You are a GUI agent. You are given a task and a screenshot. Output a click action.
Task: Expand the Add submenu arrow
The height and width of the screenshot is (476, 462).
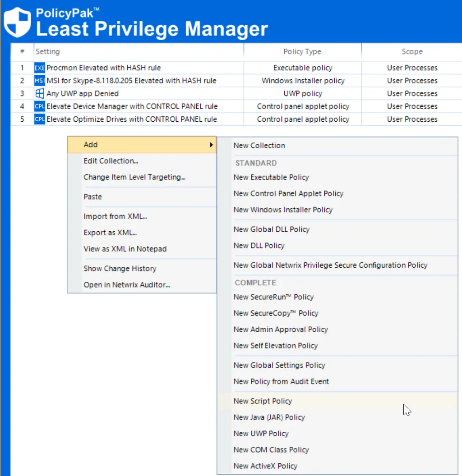coord(211,145)
